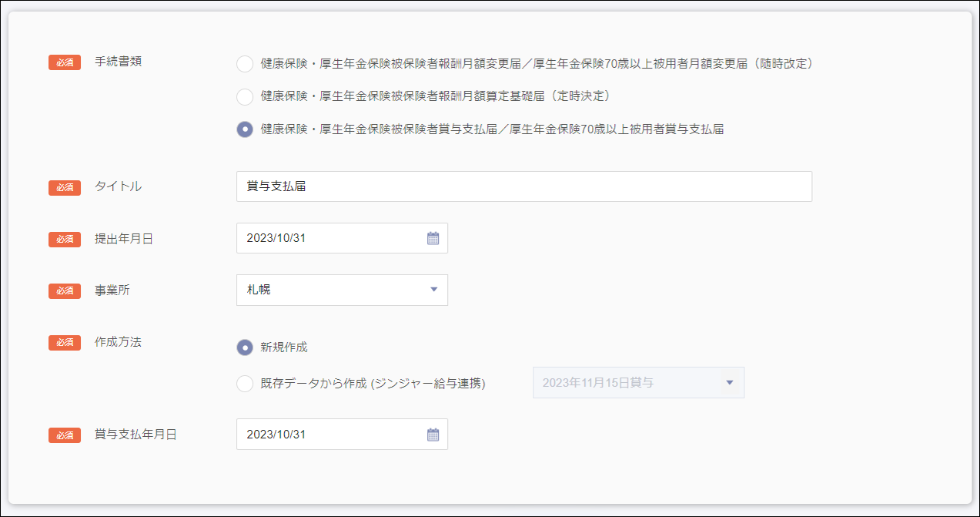
Task: Open the 2023年11月15日賞与 dropdown
Action: pos(638,382)
